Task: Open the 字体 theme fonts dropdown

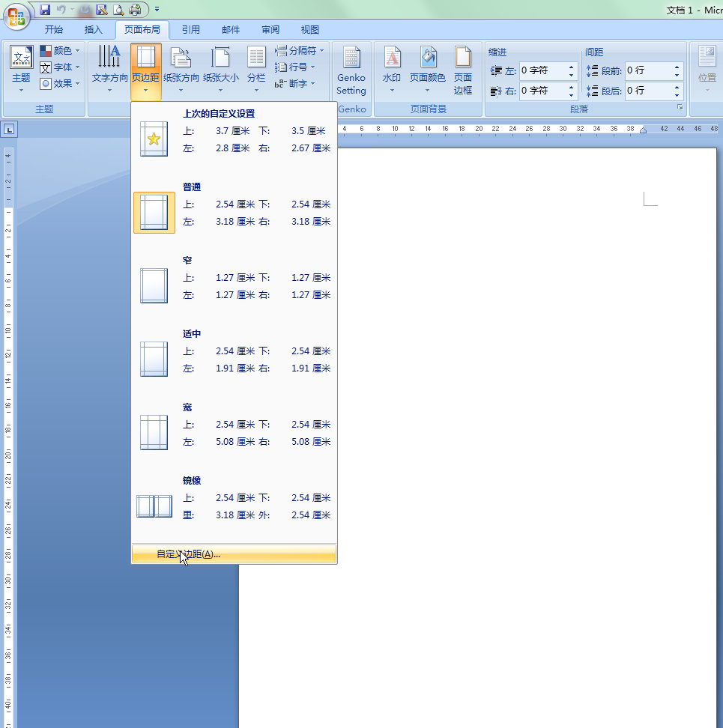Action: pos(59,67)
